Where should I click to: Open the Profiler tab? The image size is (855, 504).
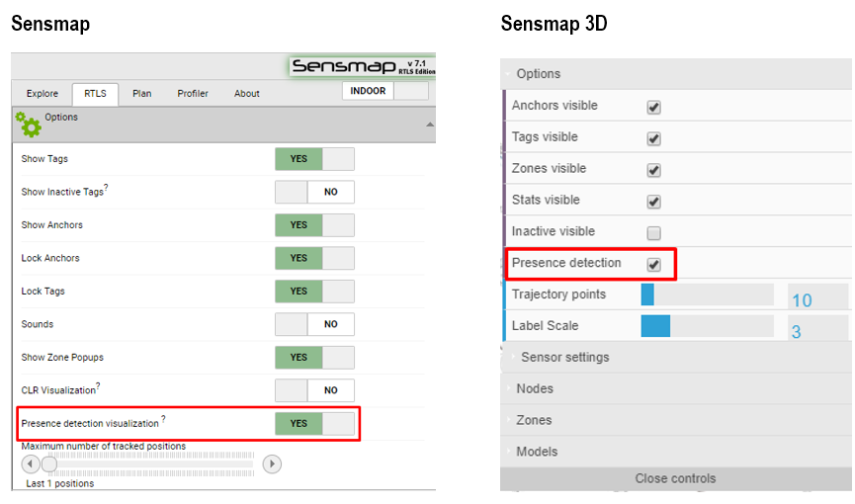click(193, 94)
